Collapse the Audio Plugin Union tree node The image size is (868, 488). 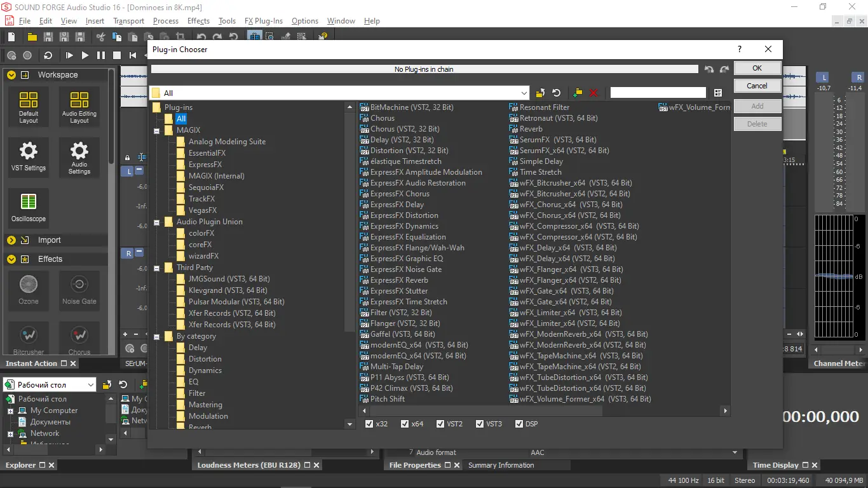(x=157, y=222)
